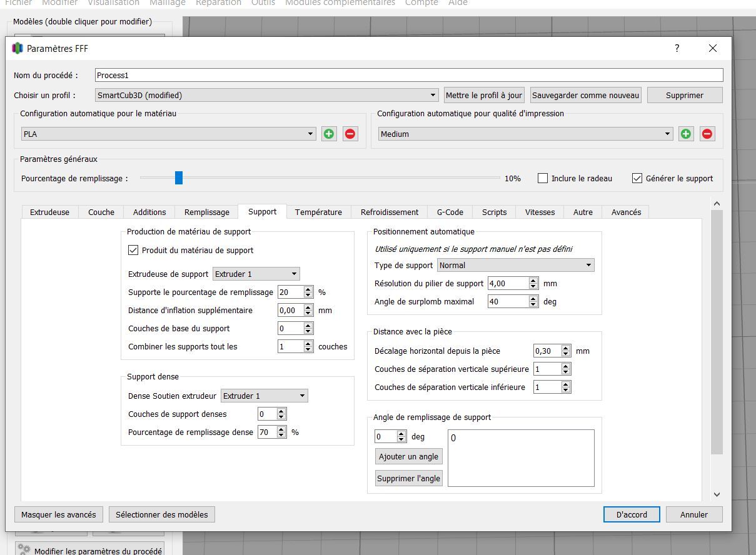The width and height of the screenshot is (756, 555).
Task: Click the Paramètres FFF window icon
Action: pos(18,48)
